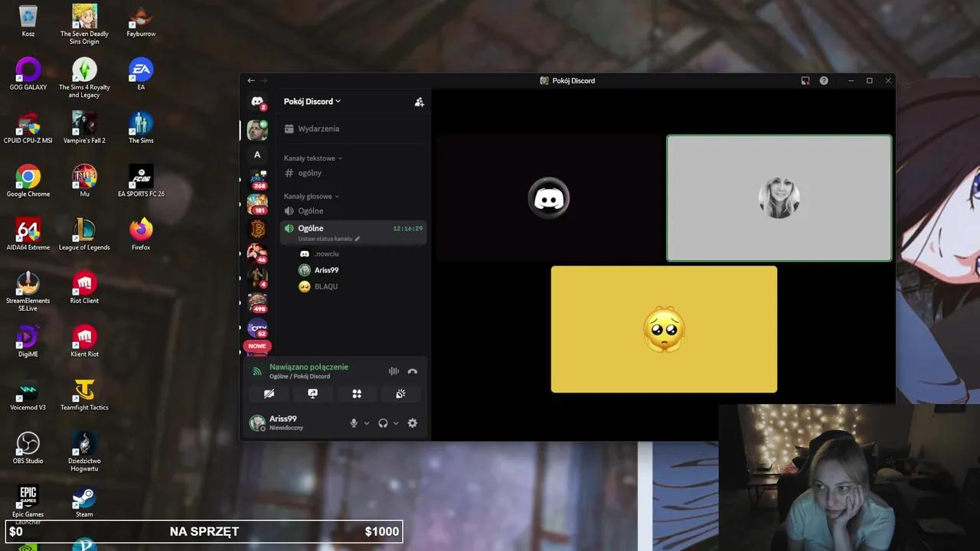980x551 pixels.
Task: Select the server with 498 badge
Action: pyautogui.click(x=257, y=303)
